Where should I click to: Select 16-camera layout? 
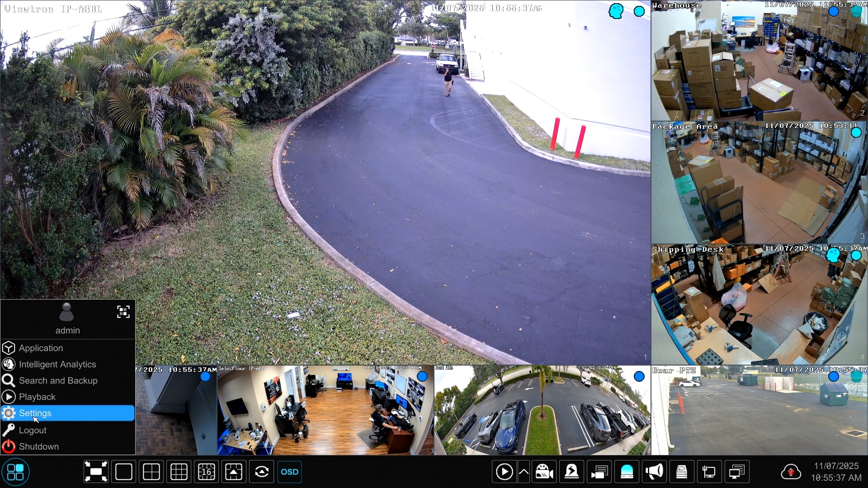coord(206,472)
